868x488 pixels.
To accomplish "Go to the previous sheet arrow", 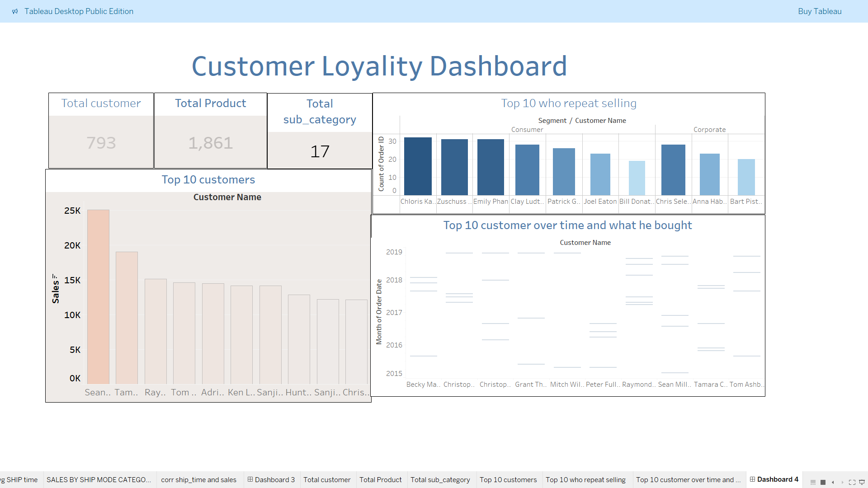I will pos(833,482).
